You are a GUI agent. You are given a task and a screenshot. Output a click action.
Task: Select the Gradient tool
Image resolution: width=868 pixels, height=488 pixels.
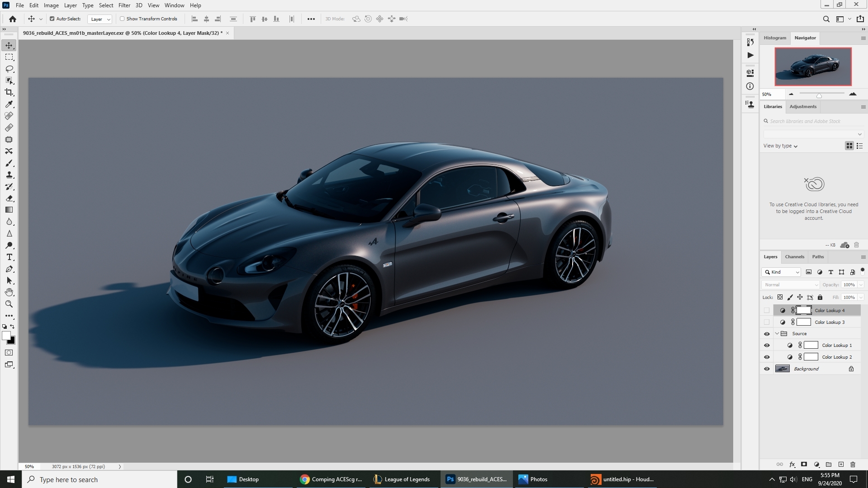click(9, 210)
